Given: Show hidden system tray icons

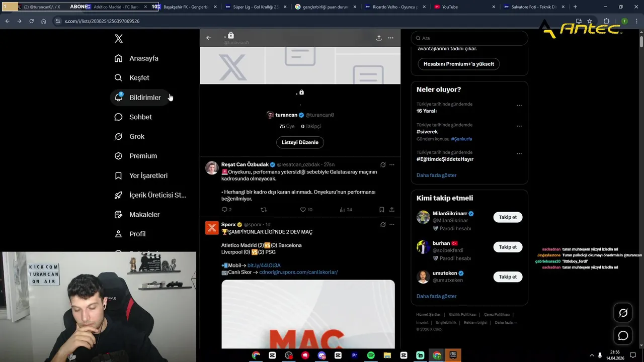Looking at the screenshot, I should pos(592,355).
